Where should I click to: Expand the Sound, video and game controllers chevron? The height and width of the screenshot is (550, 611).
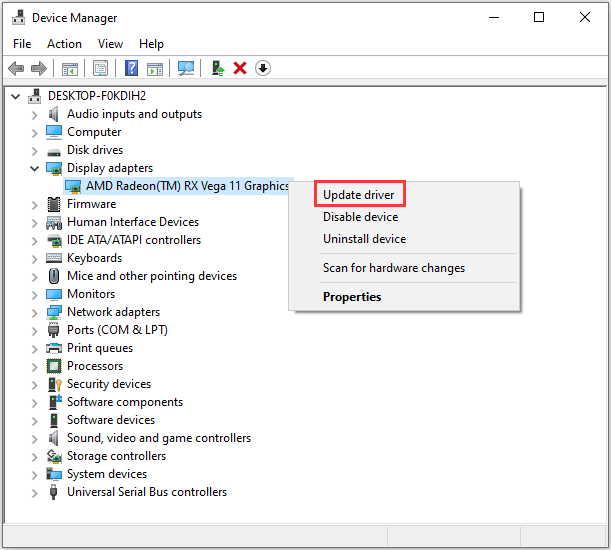click(35, 439)
